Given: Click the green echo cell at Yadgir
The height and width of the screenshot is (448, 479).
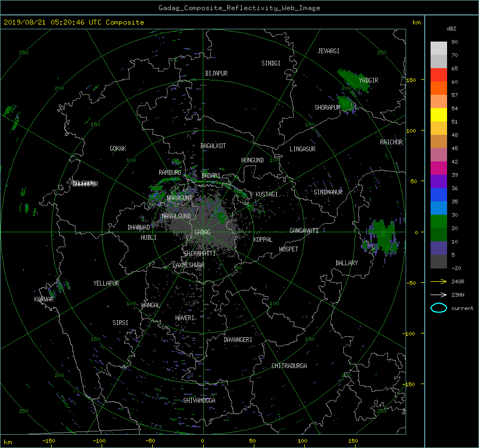Looking at the screenshot, I should coord(354,80).
